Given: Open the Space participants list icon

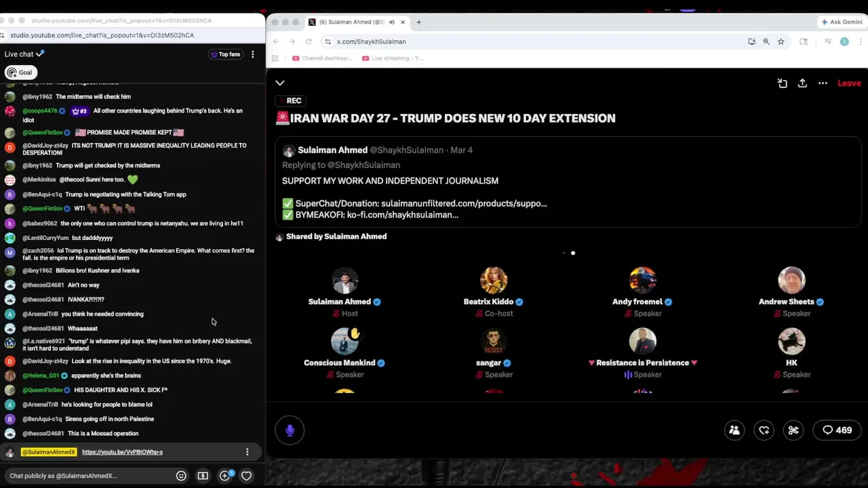Looking at the screenshot, I should pyautogui.click(x=734, y=430).
